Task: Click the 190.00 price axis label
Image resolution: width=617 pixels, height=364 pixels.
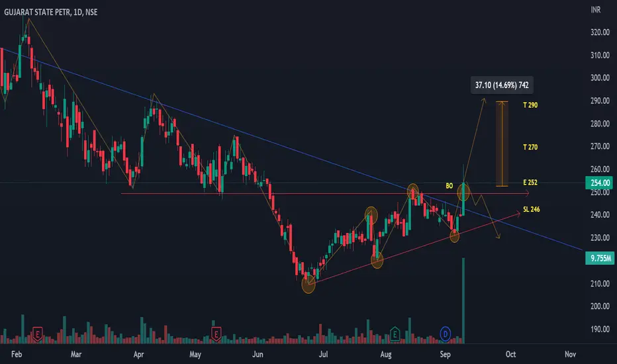Action: click(600, 329)
